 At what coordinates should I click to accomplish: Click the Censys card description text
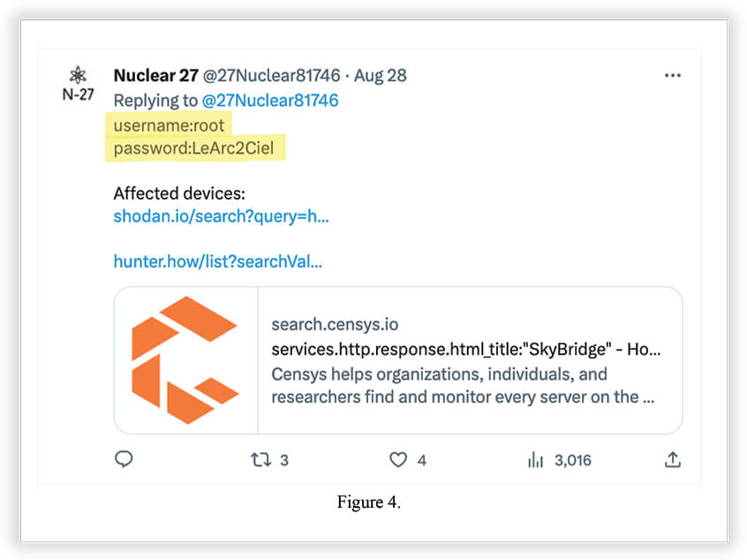coord(463,385)
